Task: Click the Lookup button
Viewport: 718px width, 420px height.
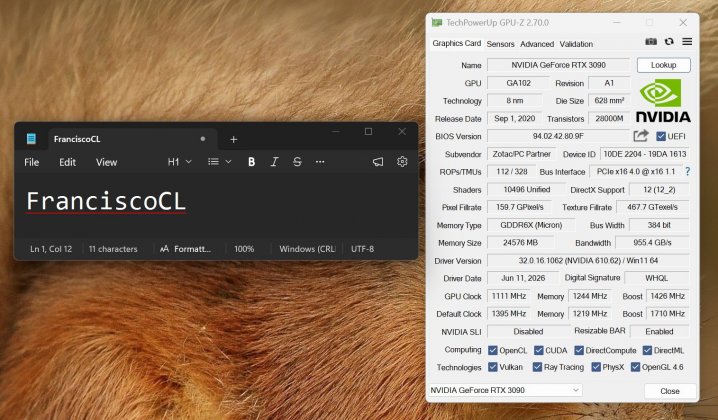Action: pos(664,65)
